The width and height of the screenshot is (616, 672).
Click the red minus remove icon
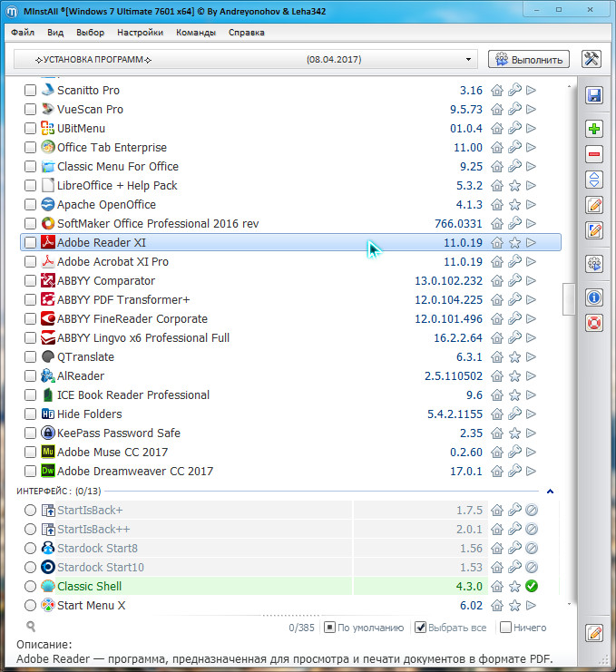(x=594, y=154)
